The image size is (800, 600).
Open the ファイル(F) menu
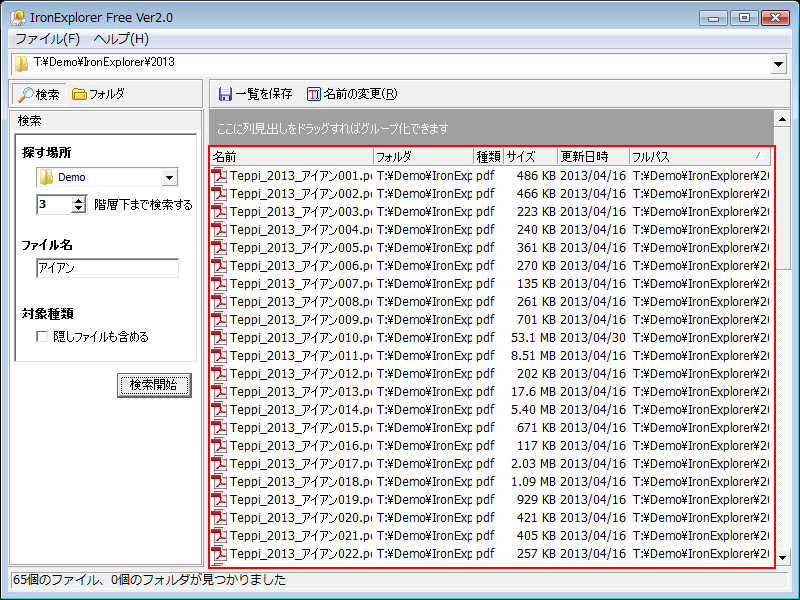point(47,39)
